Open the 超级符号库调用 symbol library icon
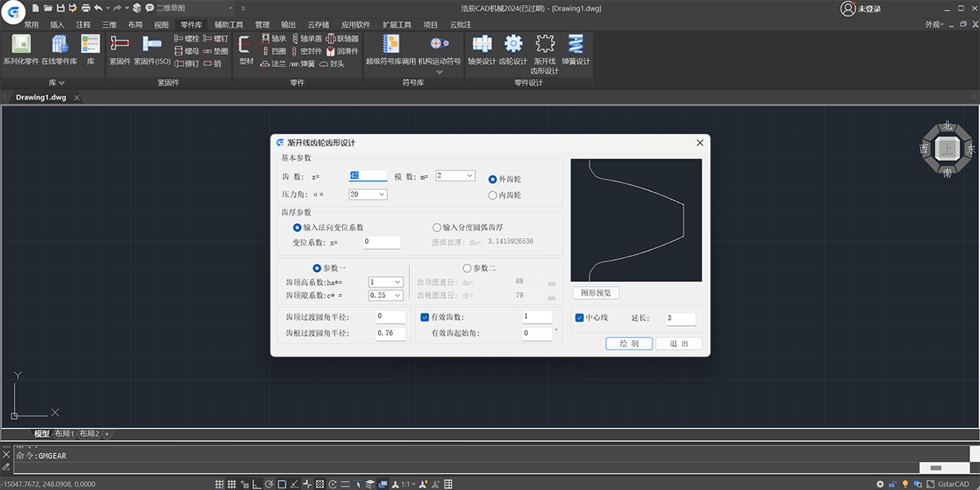Image resolution: width=980 pixels, height=490 pixels. coord(390,51)
